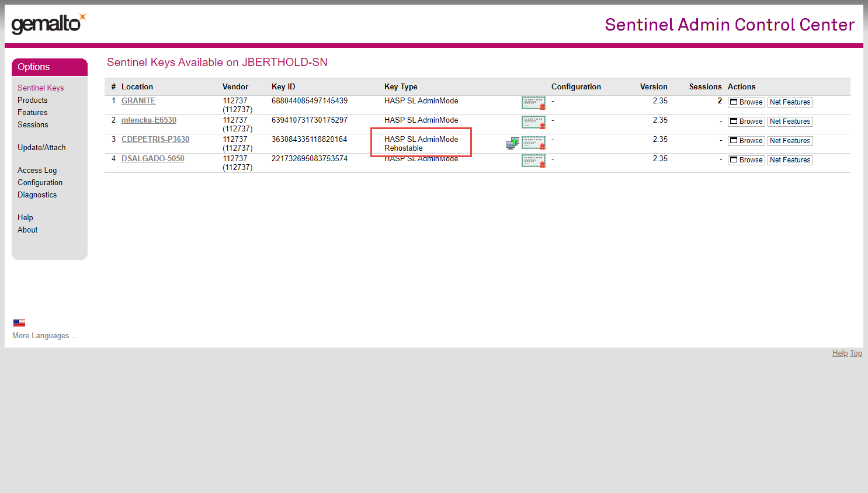868x493 pixels.
Task: Click the Options sidebar header
Action: (50, 67)
